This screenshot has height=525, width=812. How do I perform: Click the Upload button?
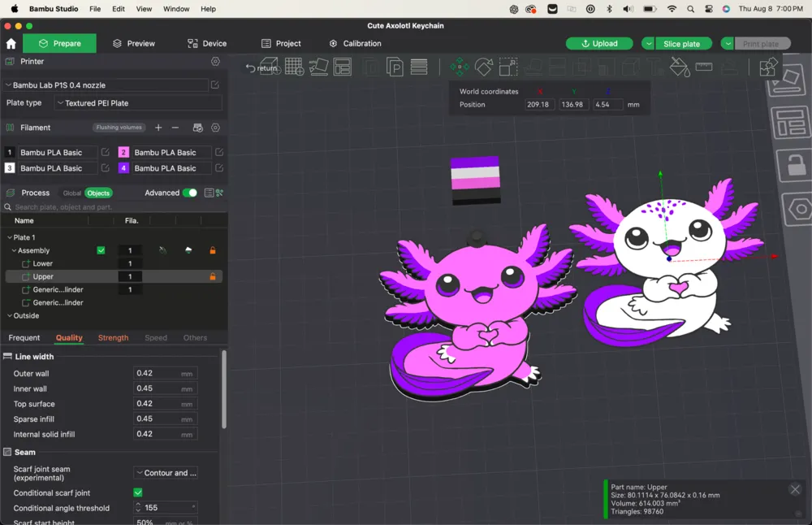pos(599,43)
